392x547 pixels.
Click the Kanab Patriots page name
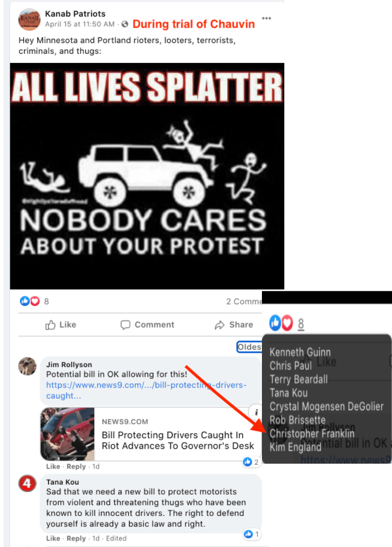76,14
